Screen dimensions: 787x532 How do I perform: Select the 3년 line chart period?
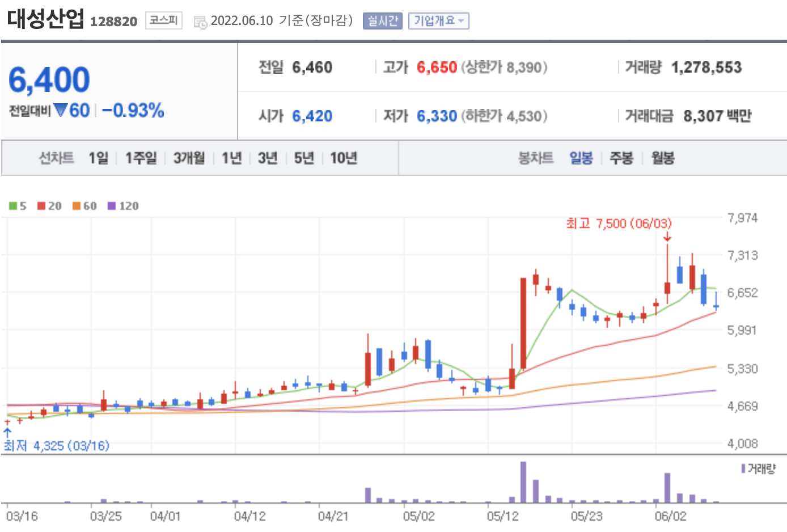pos(268,158)
